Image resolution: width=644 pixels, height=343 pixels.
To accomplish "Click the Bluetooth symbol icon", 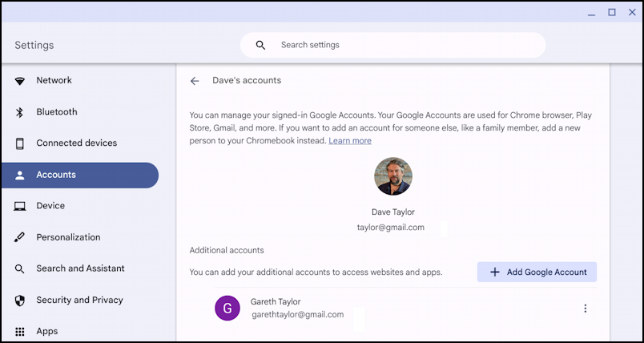I will [x=19, y=112].
